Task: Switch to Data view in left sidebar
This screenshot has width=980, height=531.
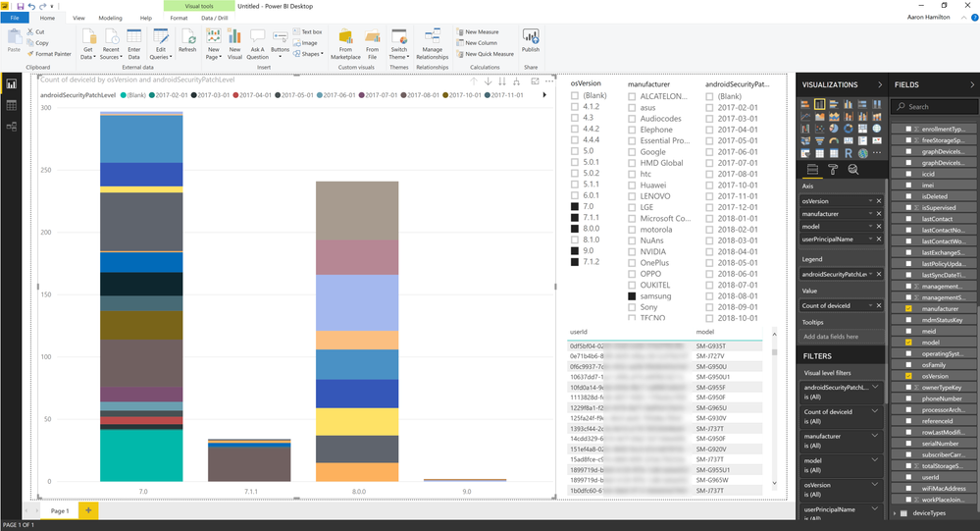Action: (x=11, y=105)
